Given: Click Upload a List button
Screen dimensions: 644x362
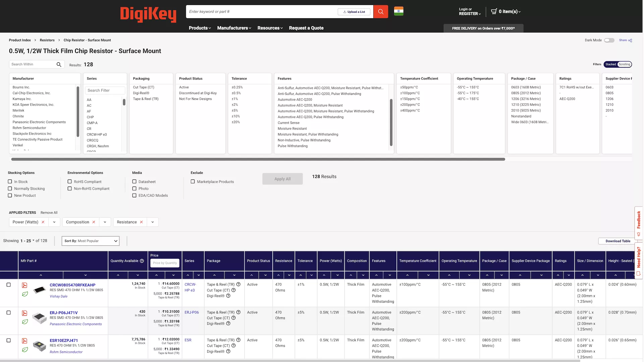Looking at the screenshot, I should 354,12.
